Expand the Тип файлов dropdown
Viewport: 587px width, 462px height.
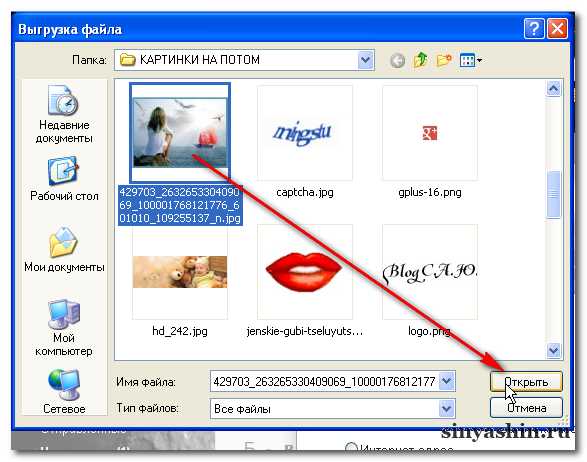[446, 408]
